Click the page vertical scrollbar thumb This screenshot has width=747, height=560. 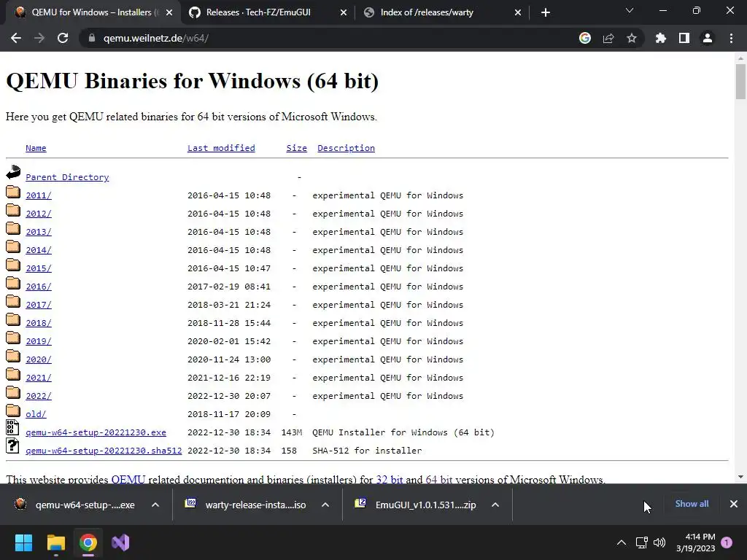[x=740, y=82]
